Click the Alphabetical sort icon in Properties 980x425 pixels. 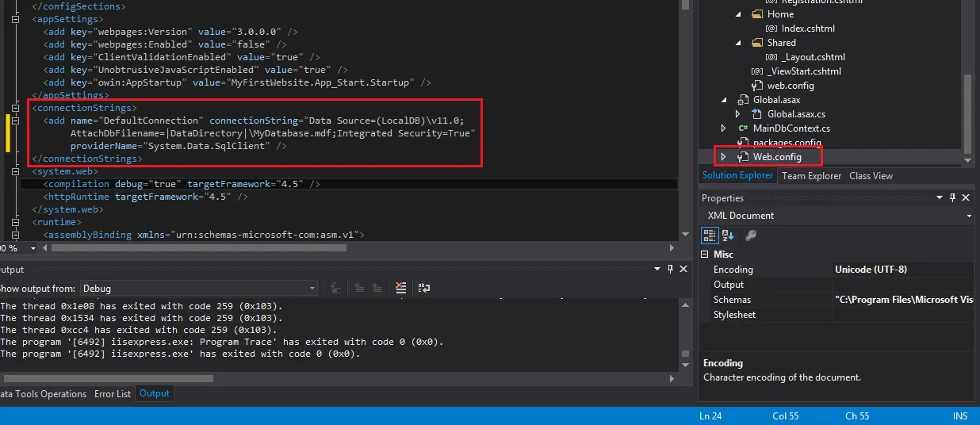[728, 235]
